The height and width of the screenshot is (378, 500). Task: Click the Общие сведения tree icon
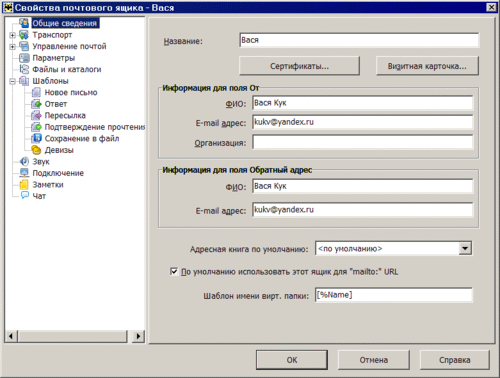tap(24, 23)
